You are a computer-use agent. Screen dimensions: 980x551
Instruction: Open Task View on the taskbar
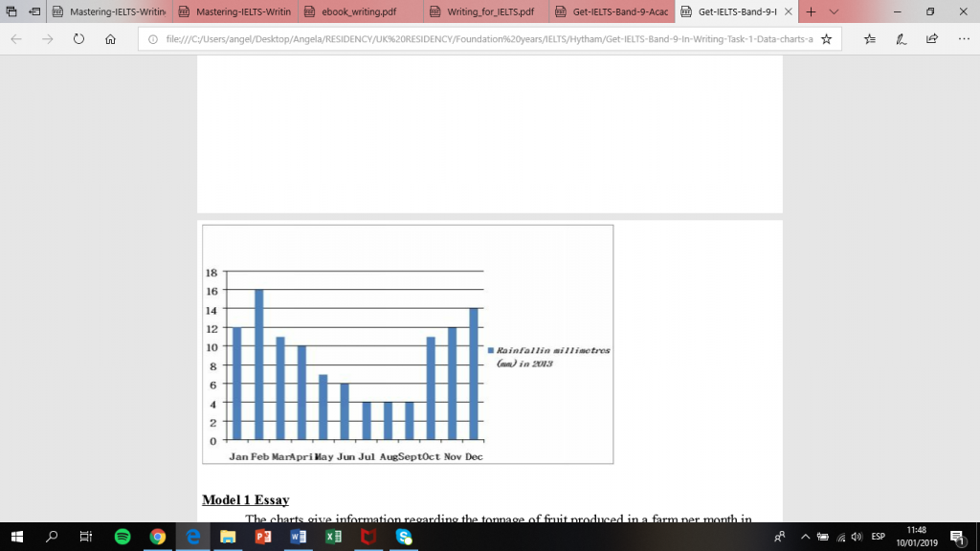(83, 538)
